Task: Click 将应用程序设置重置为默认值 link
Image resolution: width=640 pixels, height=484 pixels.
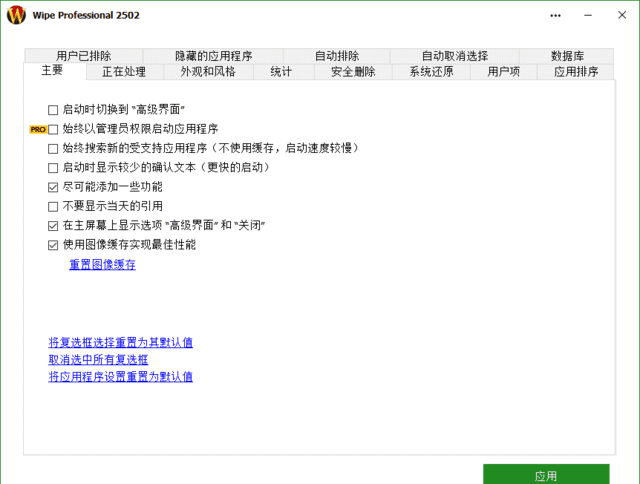Action: point(120,376)
